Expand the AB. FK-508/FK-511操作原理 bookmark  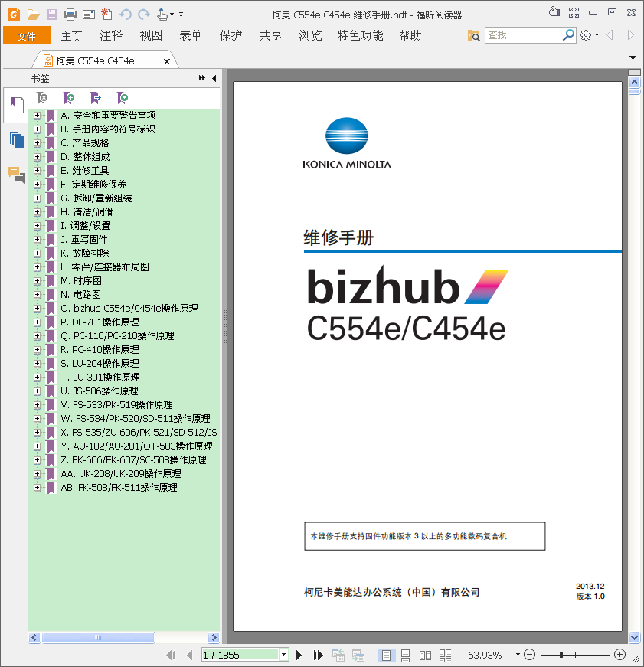(x=37, y=488)
